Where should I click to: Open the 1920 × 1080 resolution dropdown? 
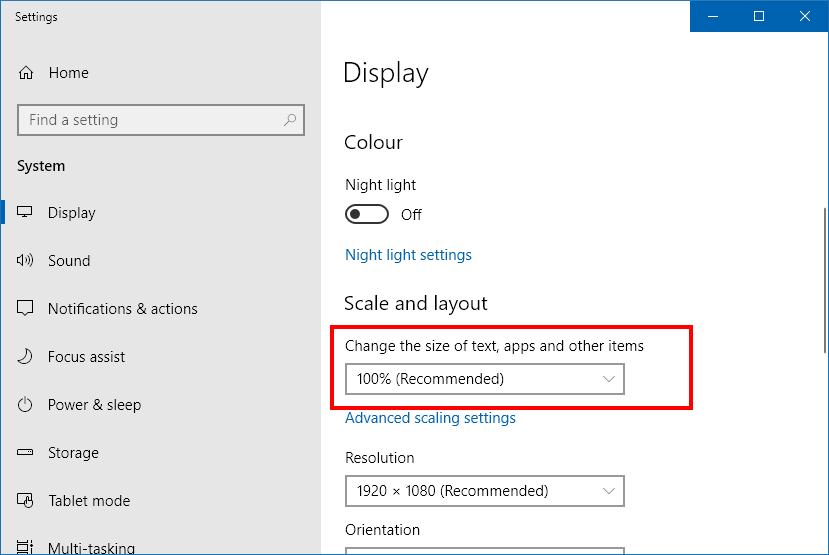(x=484, y=491)
